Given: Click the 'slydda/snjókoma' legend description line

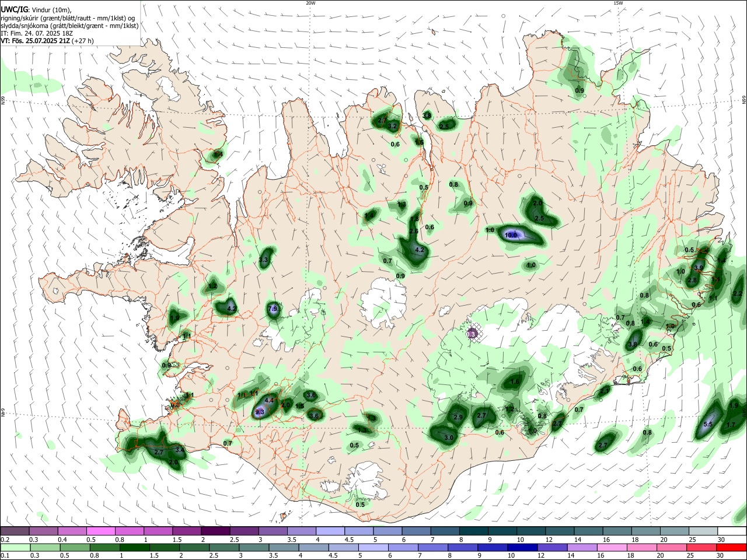Looking at the screenshot, I should coord(69,26).
